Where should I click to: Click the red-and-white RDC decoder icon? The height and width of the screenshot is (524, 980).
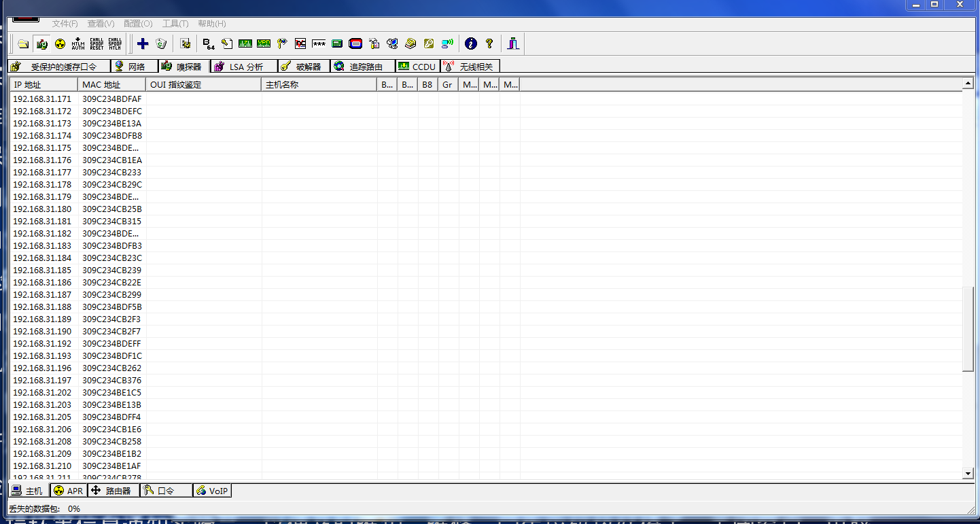300,44
